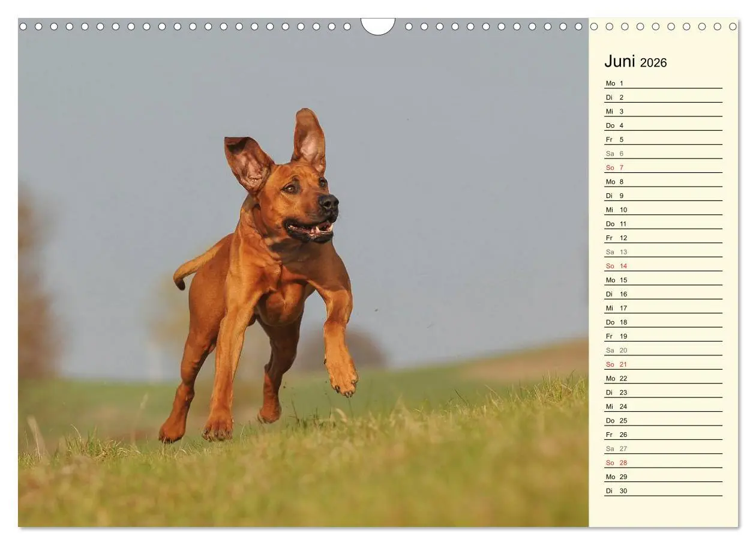The width and height of the screenshot is (756, 545).
Task: Select the row 'Di 30'
Action: (663, 490)
